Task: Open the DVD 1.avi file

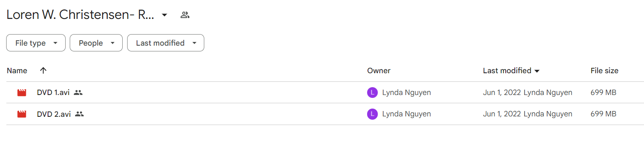Action: pos(53,93)
